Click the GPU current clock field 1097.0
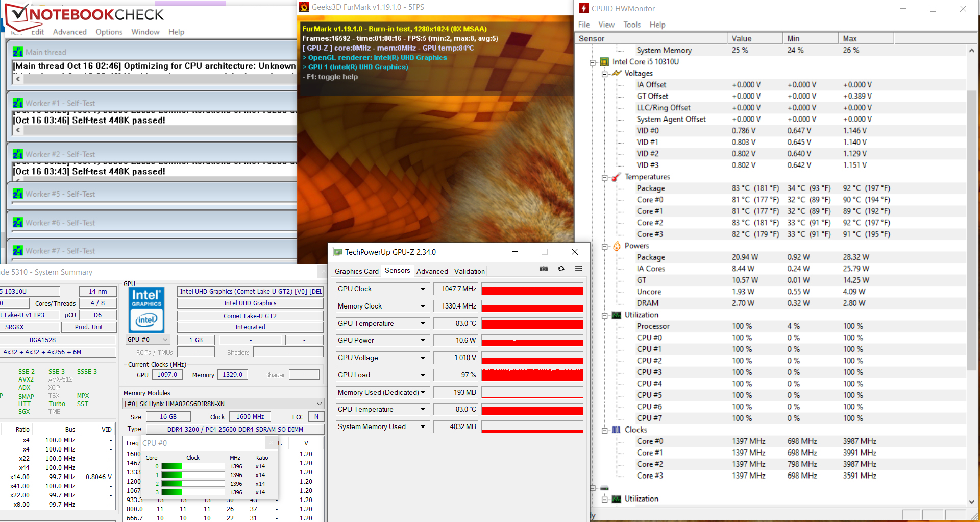Viewport: 980px width, 522px height. tap(167, 375)
